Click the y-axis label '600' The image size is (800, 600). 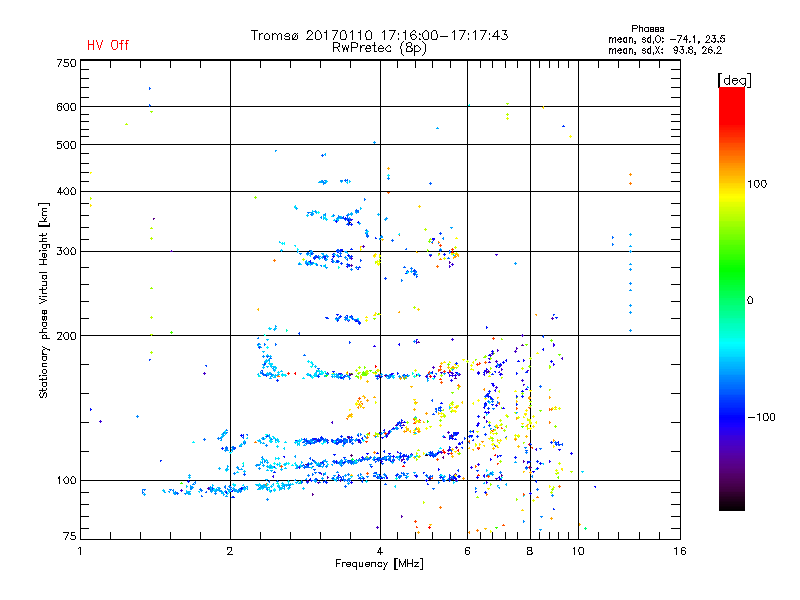pyautogui.click(x=66, y=107)
